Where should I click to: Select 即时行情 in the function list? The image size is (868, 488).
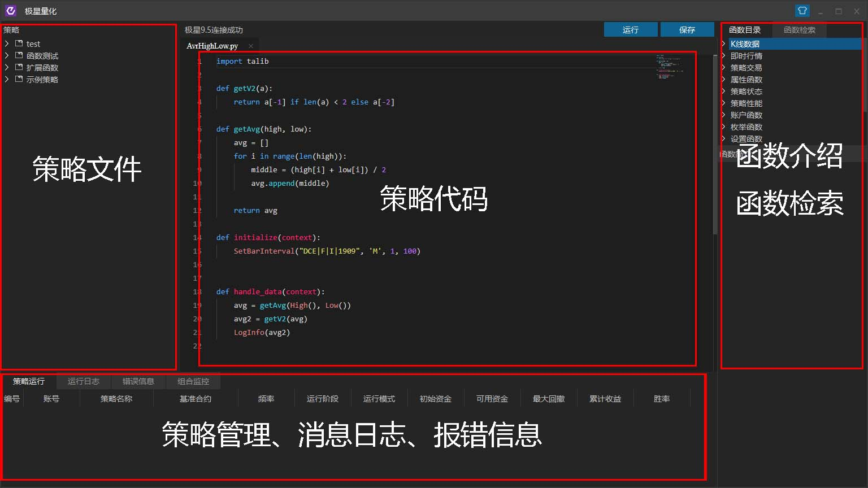pos(747,55)
